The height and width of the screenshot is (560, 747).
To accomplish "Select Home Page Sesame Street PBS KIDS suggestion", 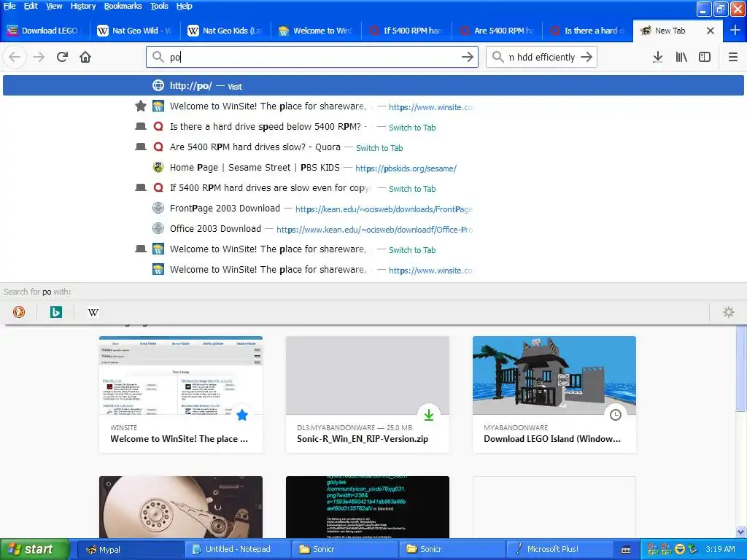I will pos(373,168).
